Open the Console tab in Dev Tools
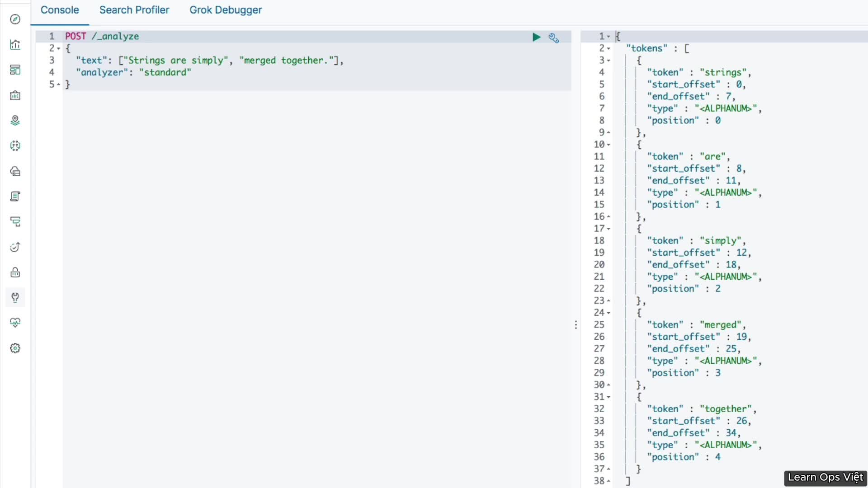868x488 pixels. 59,10
